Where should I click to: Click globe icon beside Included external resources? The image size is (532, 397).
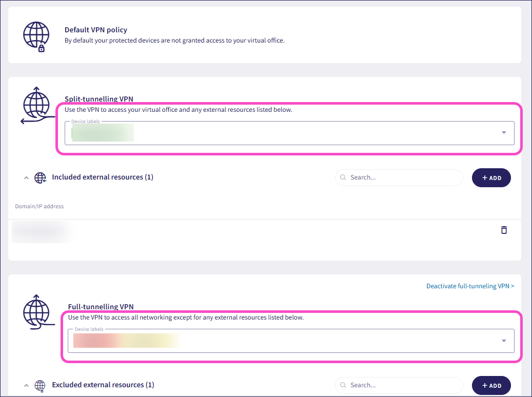[40, 177]
